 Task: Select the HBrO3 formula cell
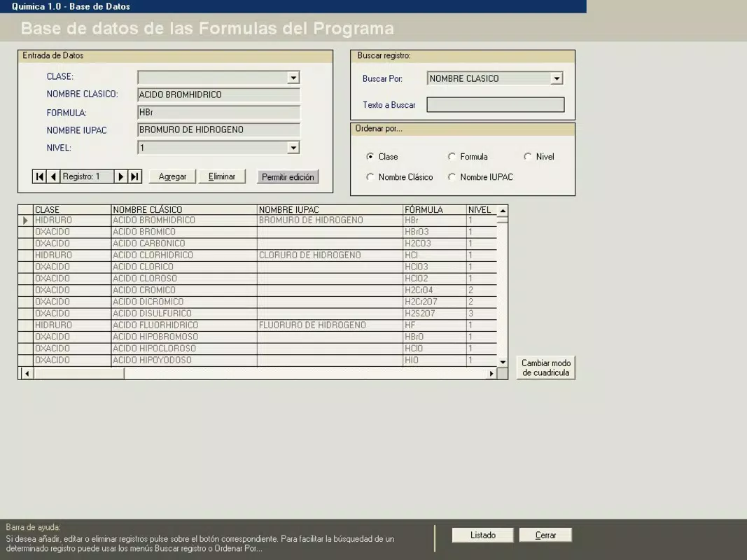(435, 232)
